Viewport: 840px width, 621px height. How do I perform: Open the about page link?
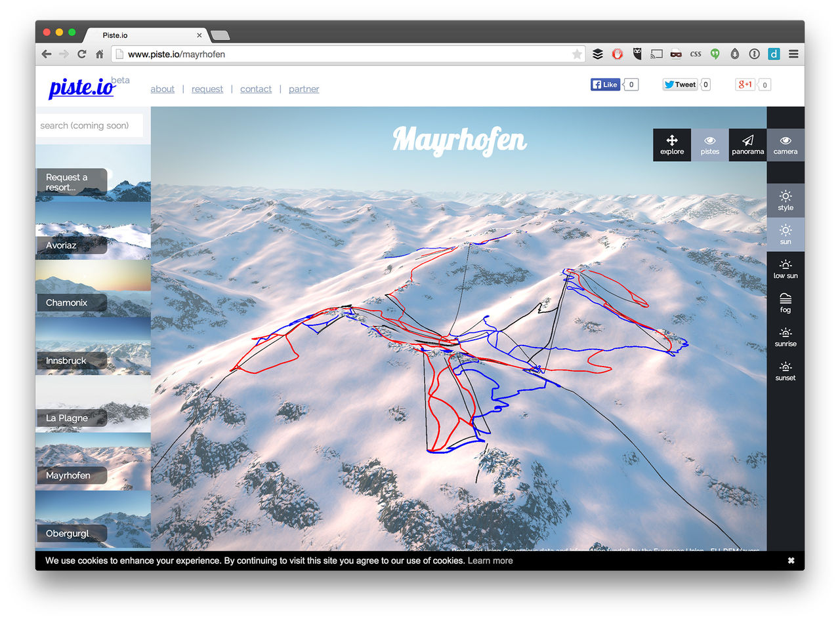(162, 89)
